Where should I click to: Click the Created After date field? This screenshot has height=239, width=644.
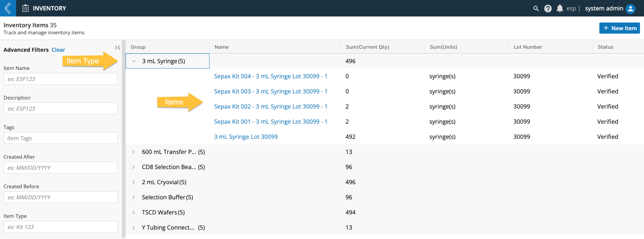click(x=60, y=167)
